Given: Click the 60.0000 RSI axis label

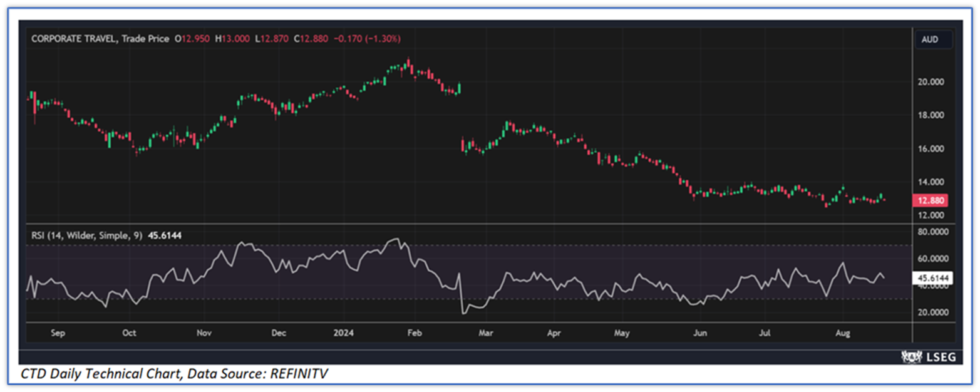Looking at the screenshot, I should click(x=934, y=258).
